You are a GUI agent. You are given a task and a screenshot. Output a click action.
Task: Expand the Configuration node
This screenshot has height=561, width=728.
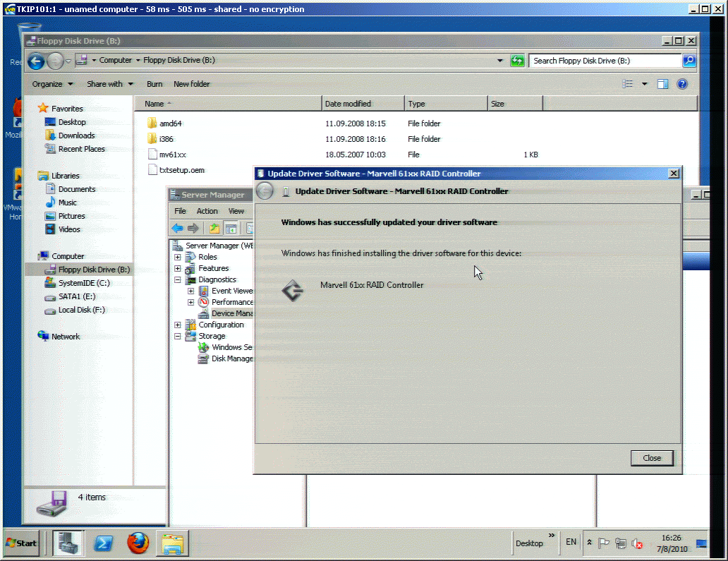pyautogui.click(x=177, y=325)
